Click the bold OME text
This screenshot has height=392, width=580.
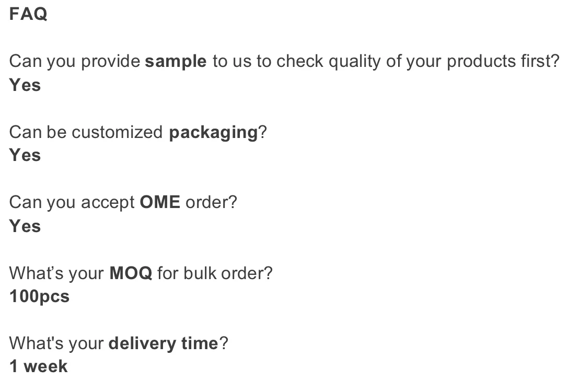pos(160,203)
